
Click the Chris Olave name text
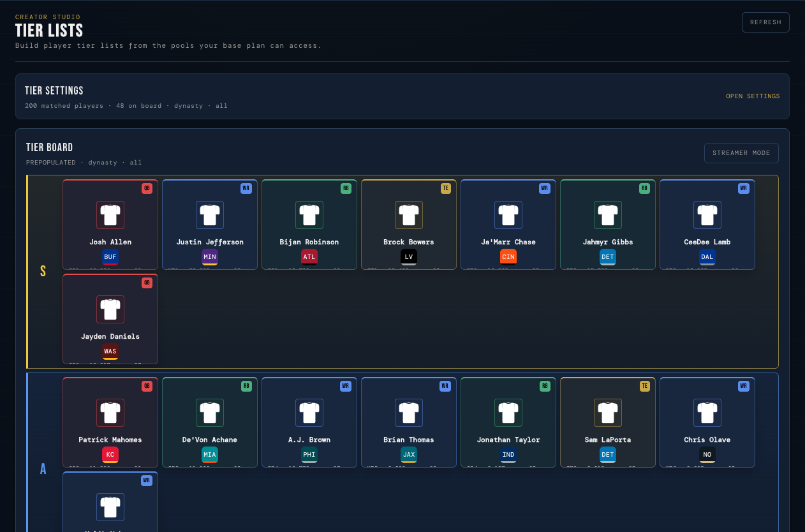(x=707, y=440)
